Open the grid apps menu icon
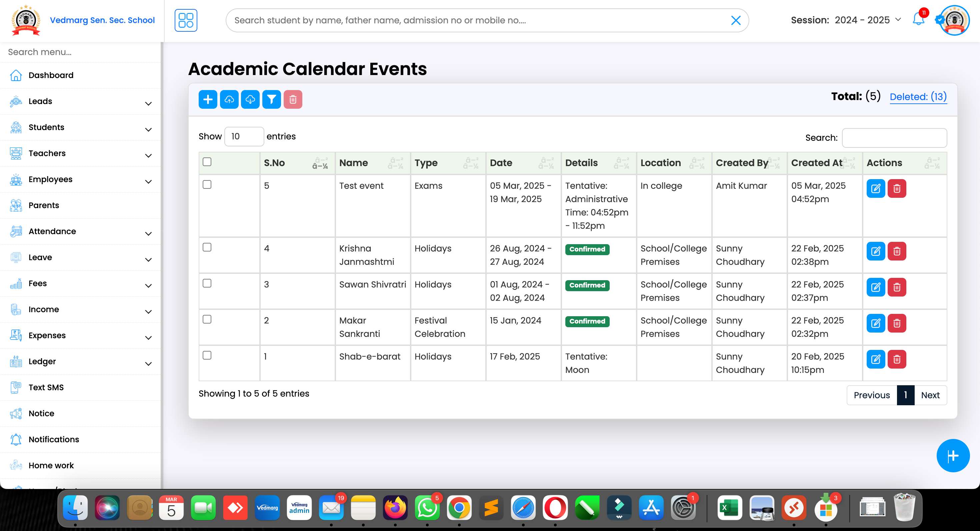This screenshot has height=531, width=980. pyautogui.click(x=186, y=20)
